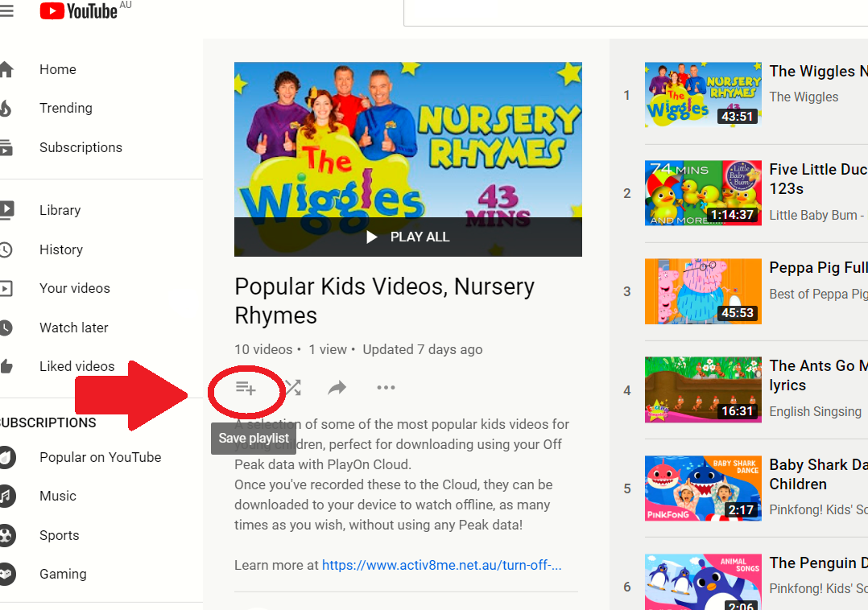The image size is (868, 610).
Task: Share the playlist with arrow icon
Action: [x=337, y=388]
